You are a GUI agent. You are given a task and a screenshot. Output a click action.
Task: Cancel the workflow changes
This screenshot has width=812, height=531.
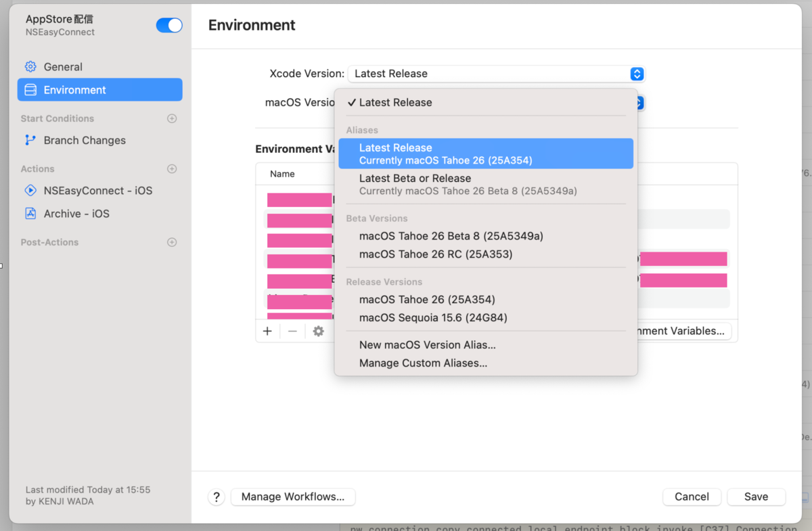[692, 497]
